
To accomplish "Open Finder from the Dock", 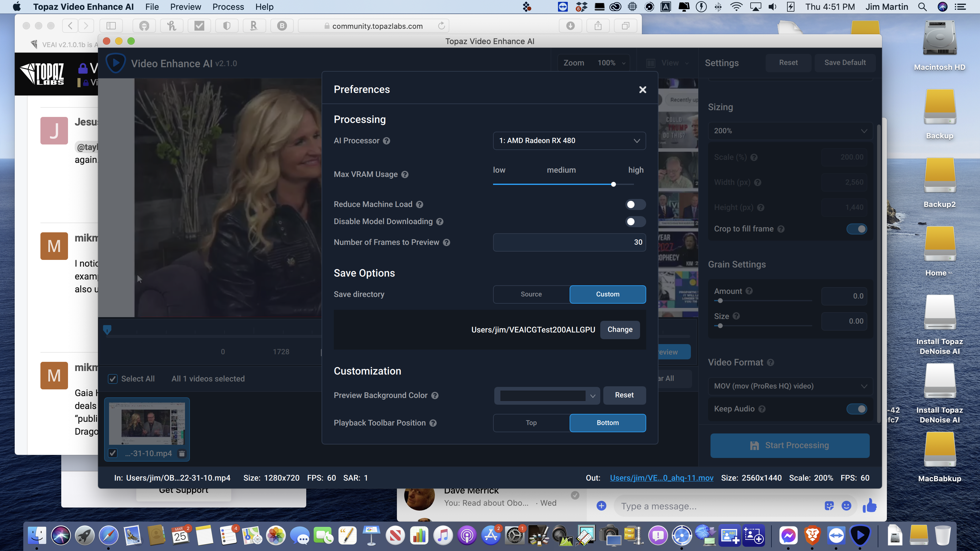I will 37,536.
